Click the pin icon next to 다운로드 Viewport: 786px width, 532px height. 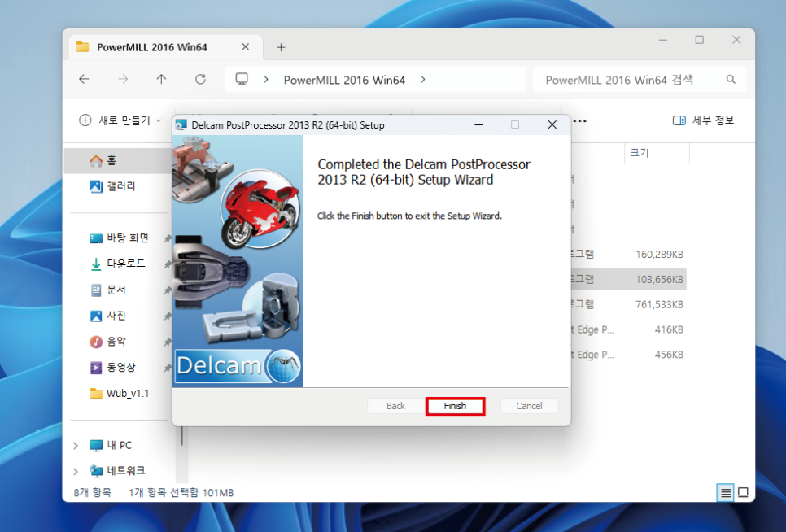pos(168,264)
